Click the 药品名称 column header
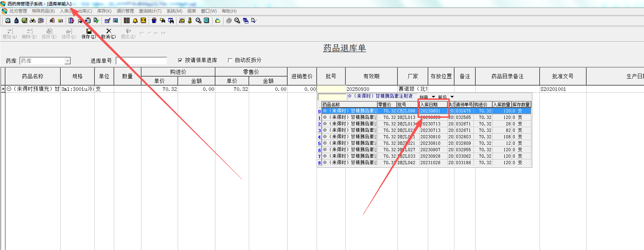The width and height of the screenshot is (644, 250). (x=33, y=76)
